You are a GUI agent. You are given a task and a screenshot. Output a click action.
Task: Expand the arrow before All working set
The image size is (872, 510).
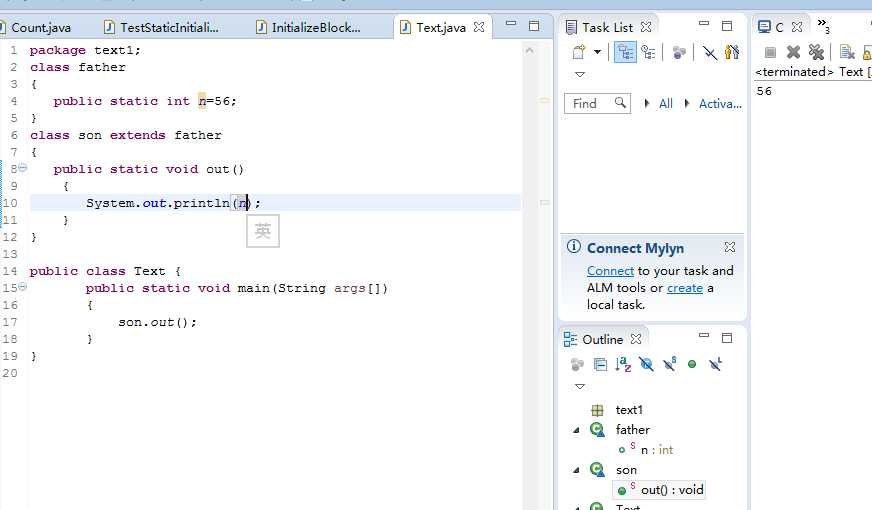(646, 103)
